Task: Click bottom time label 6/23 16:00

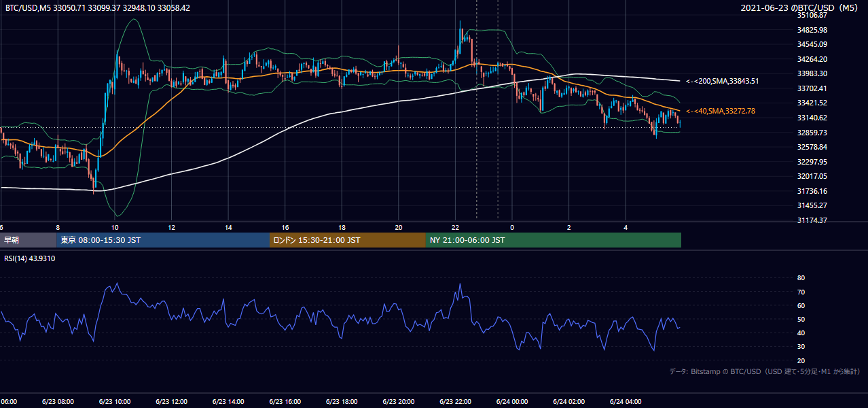Action: click(285, 402)
